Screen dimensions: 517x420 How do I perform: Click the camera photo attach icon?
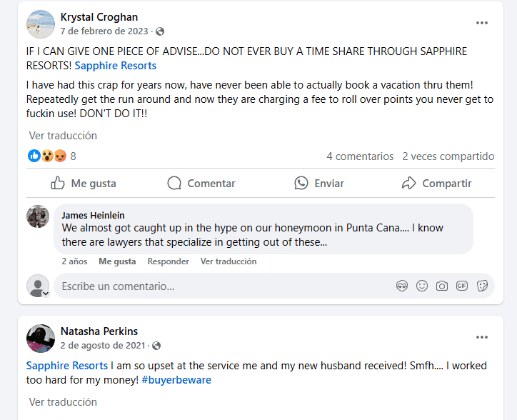point(442,286)
